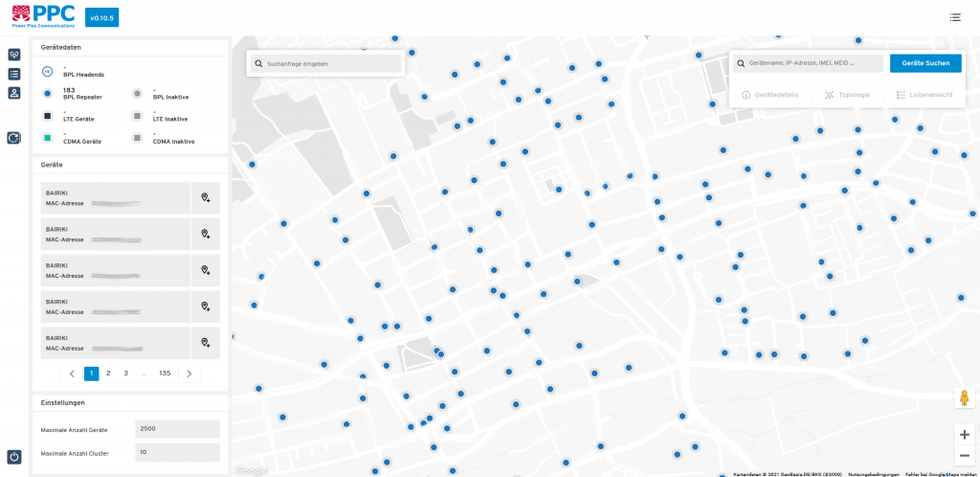The width and height of the screenshot is (980, 477).
Task: Click the pagination ellipsis between 3 and 135
Action: (x=144, y=374)
